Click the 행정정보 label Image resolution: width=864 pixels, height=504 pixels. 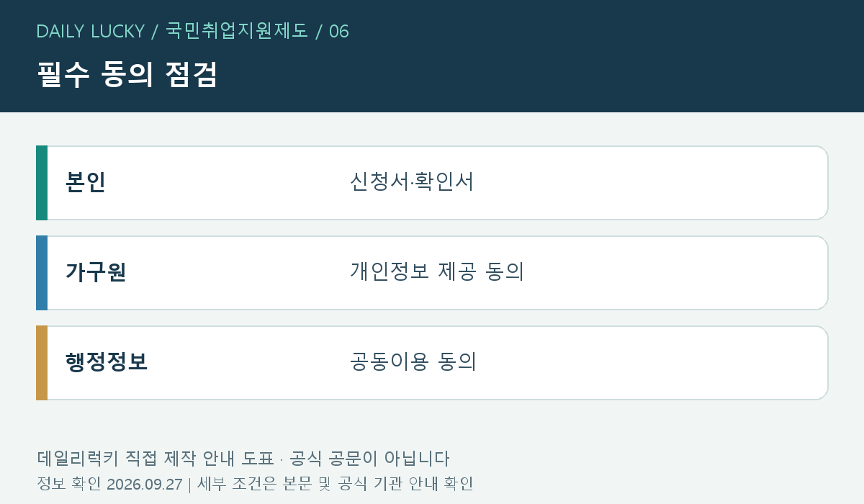click(107, 362)
